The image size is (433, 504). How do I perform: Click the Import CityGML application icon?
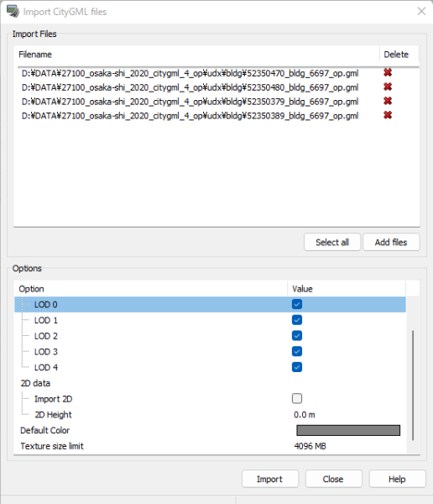coord(13,11)
